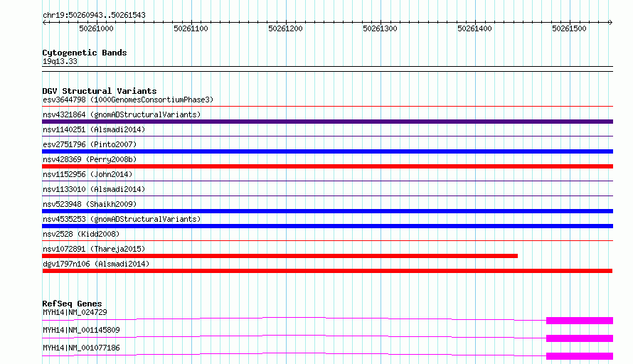Click the 19q13.33 cytogenetic band bar

click(x=327, y=69)
